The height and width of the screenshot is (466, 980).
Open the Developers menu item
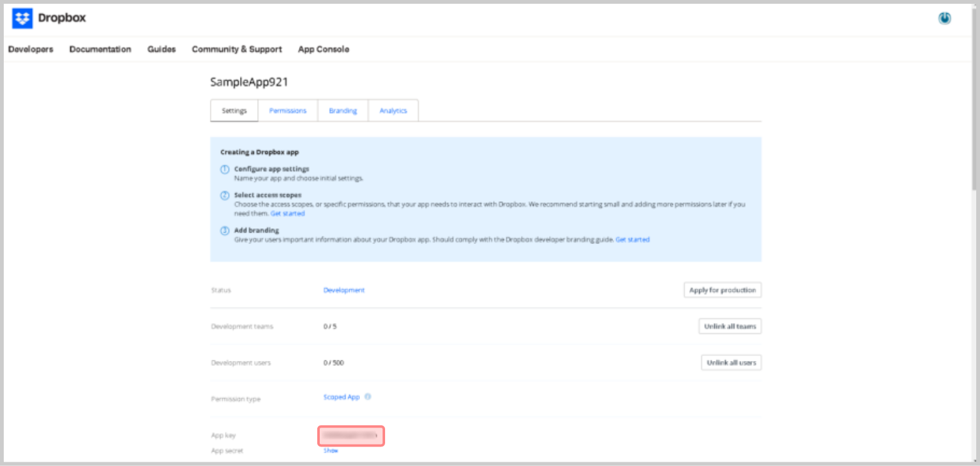click(x=31, y=49)
